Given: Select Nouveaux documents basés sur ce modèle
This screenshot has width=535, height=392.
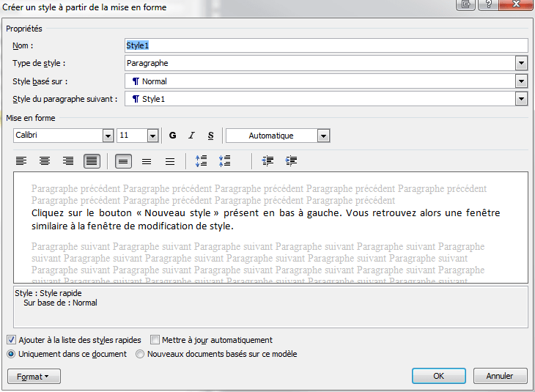Looking at the screenshot, I should (x=140, y=354).
